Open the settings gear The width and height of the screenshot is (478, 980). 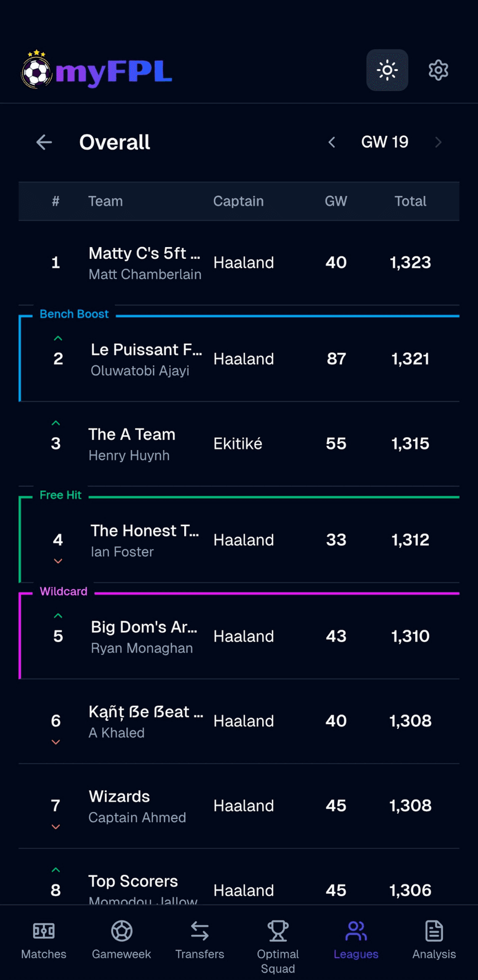click(x=438, y=70)
